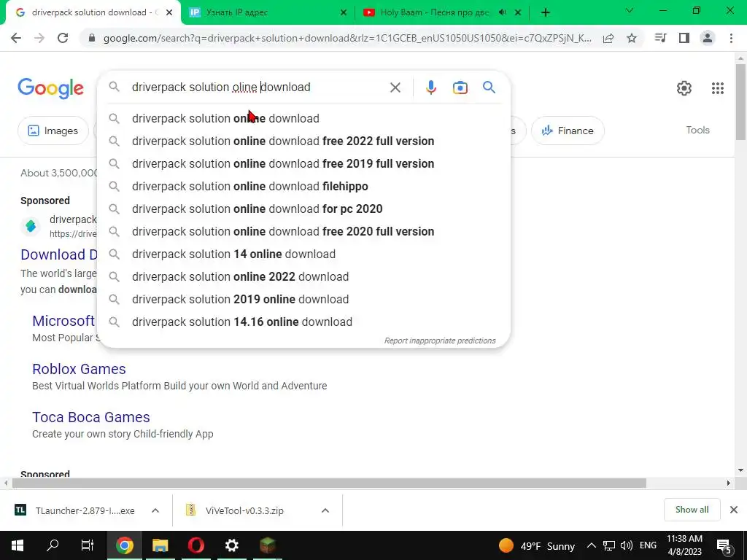Share this page icon in address bar
The height and width of the screenshot is (560, 747).
[608, 38]
